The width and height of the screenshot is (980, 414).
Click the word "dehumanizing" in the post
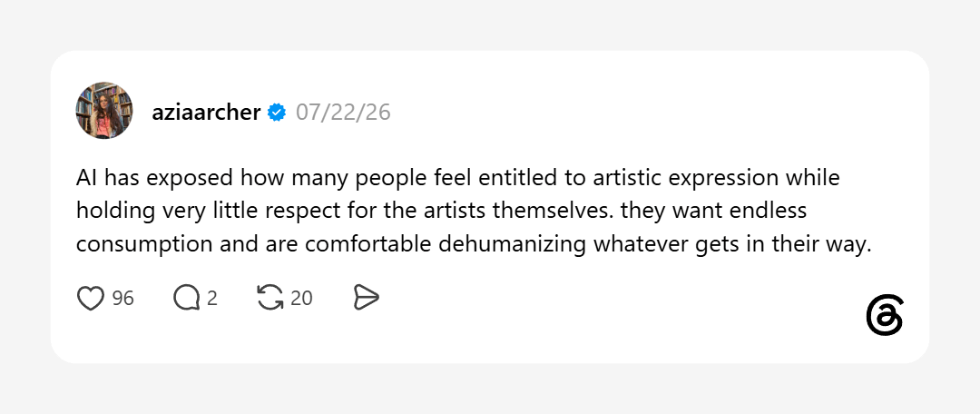(512, 246)
